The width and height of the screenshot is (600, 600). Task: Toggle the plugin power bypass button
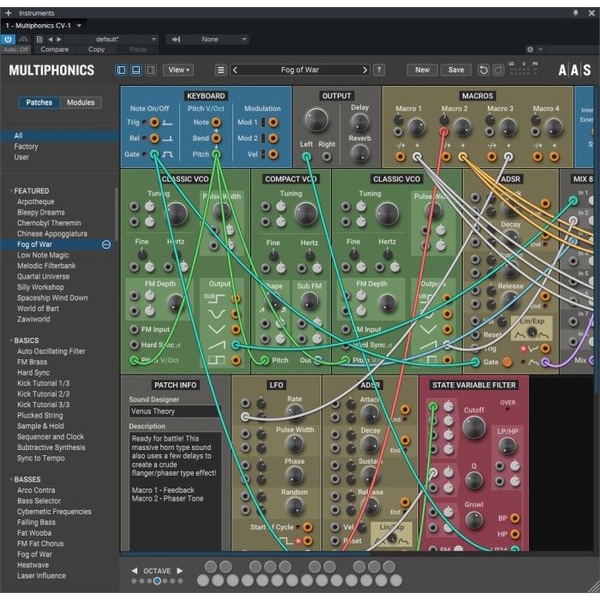tap(8, 39)
